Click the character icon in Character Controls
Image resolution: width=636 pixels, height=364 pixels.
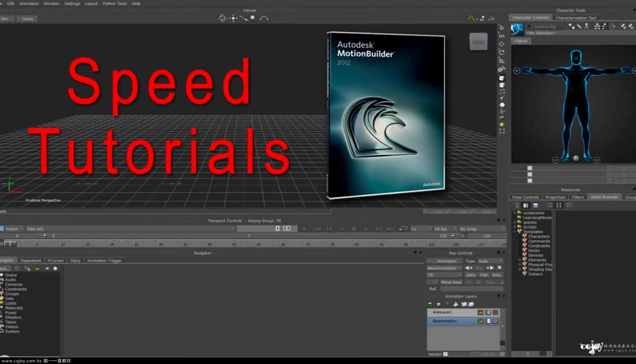coord(516,29)
